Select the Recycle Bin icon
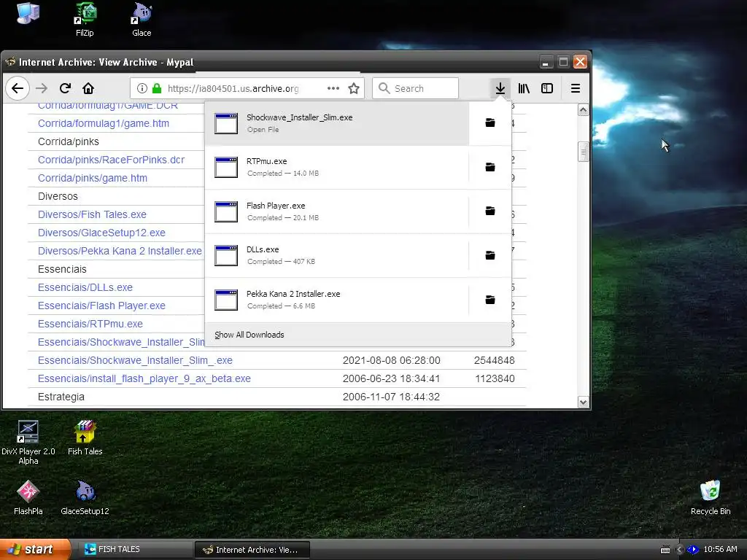This screenshot has width=747, height=560. click(x=711, y=497)
